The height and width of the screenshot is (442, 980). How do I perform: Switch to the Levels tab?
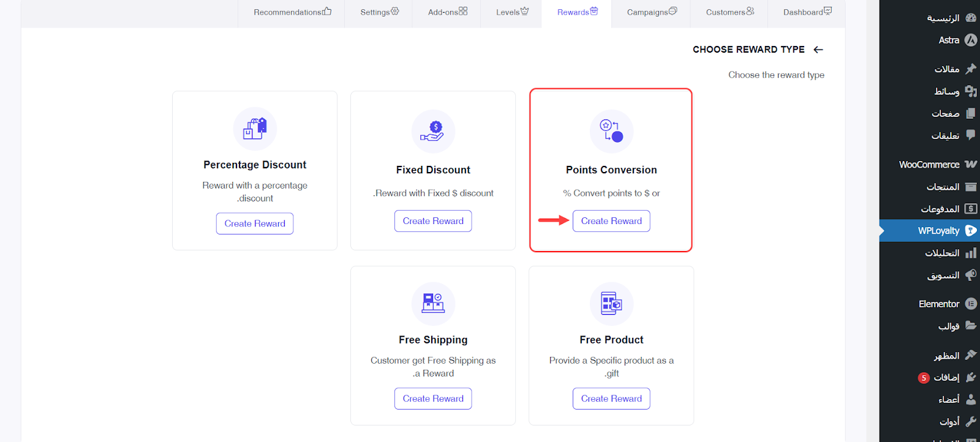[512, 12]
